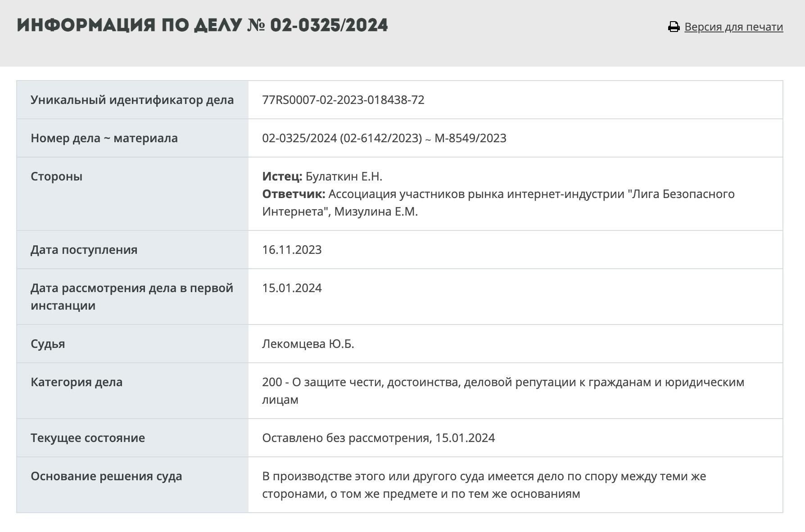Click the date 16.11.2023
Image resolution: width=805 pixels, height=532 pixels.
coord(292,250)
